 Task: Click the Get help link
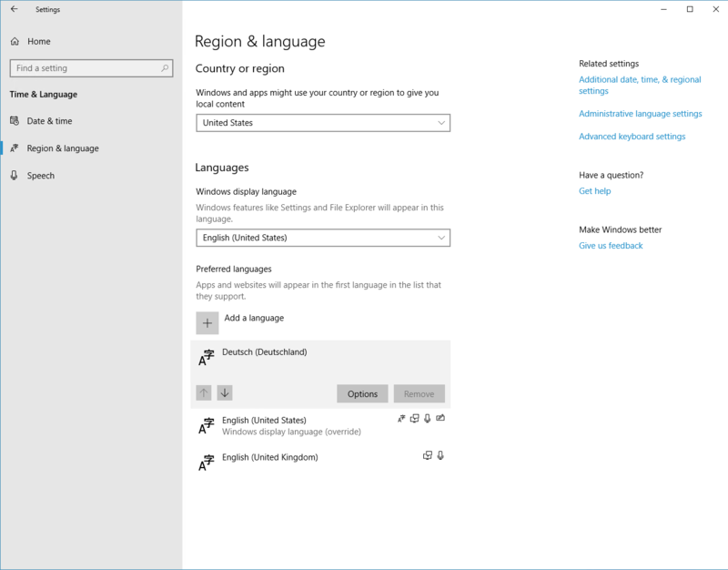coord(594,191)
